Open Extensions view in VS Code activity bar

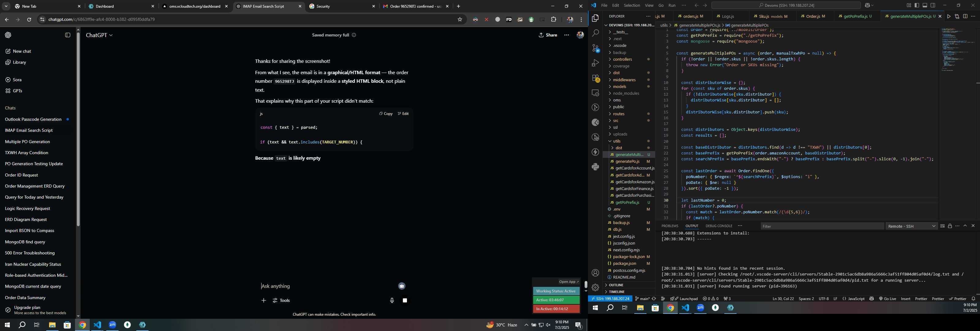595,78
